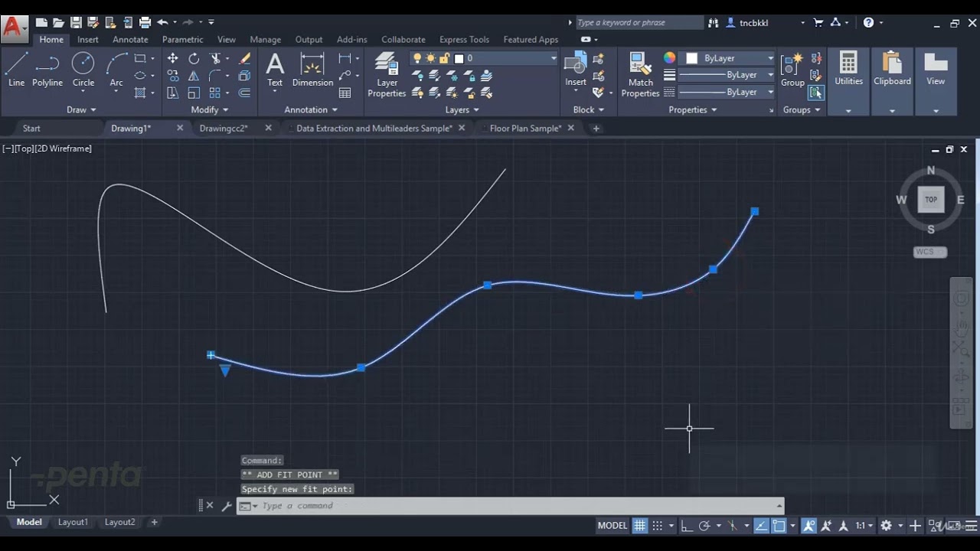
Task: Click the Offset tool icon
Action: (x=245, y=93)
